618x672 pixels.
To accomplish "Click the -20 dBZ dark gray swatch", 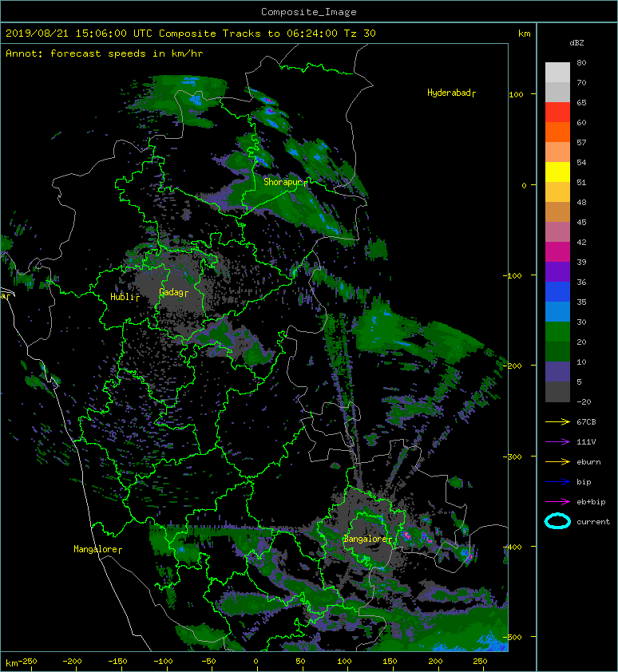I will point(557,392).
